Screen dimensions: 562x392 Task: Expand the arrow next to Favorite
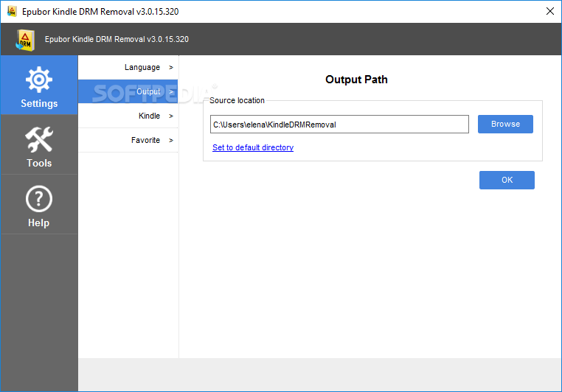pyautogui.click(x=171, y=140)
